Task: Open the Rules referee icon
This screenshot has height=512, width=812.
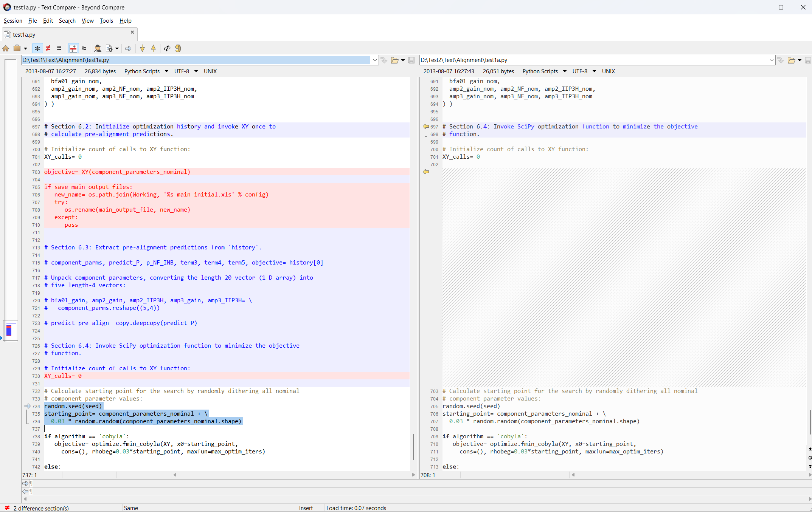Action: [x=98, y=48]
